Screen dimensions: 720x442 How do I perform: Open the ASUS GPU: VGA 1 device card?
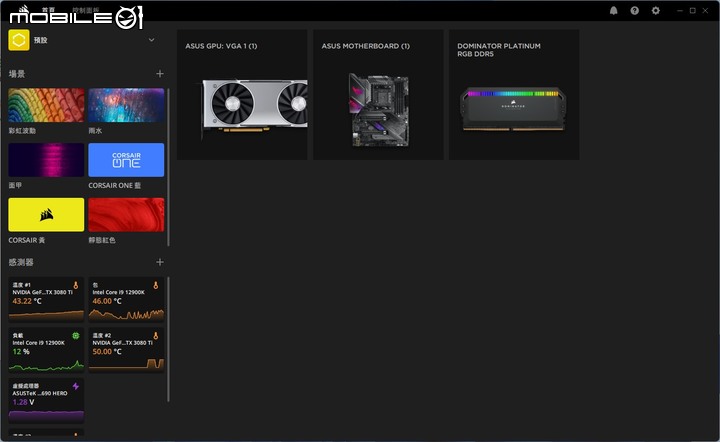tap(242, 95)
